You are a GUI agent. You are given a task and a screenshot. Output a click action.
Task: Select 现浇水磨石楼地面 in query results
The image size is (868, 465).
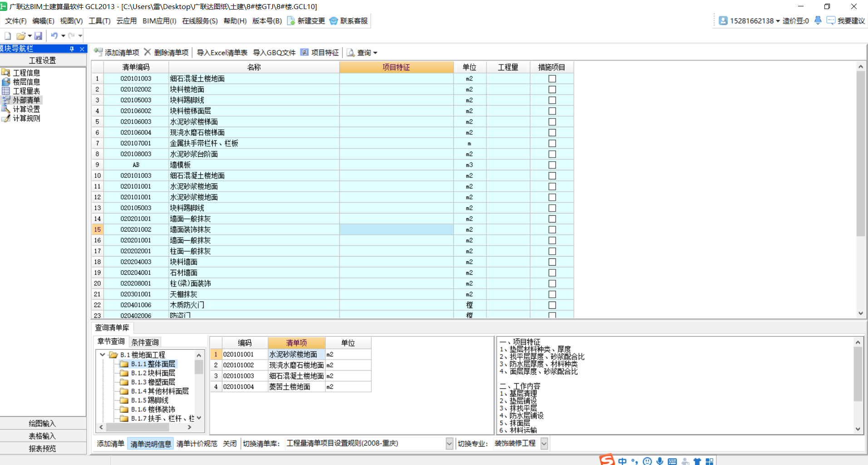(296, 365)
